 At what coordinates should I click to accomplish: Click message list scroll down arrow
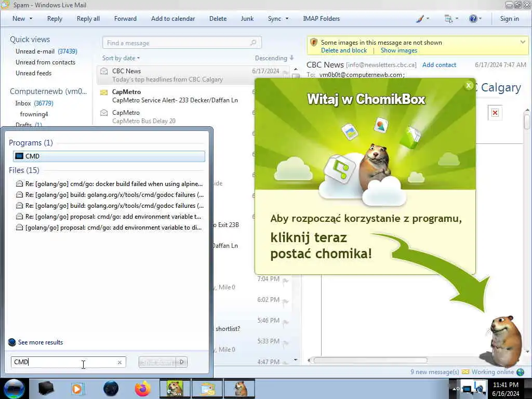click(x=296, y=360)
